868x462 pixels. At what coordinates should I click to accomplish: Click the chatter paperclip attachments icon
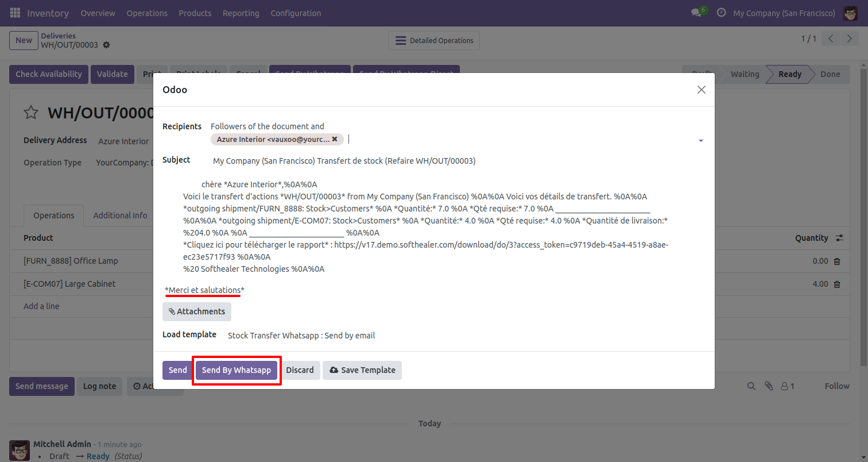(x=769, y=386)
